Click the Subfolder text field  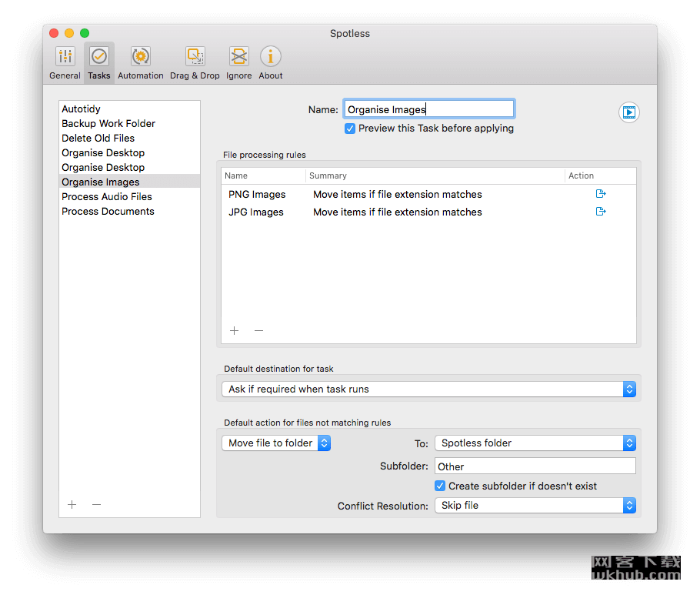click(535, 466)
